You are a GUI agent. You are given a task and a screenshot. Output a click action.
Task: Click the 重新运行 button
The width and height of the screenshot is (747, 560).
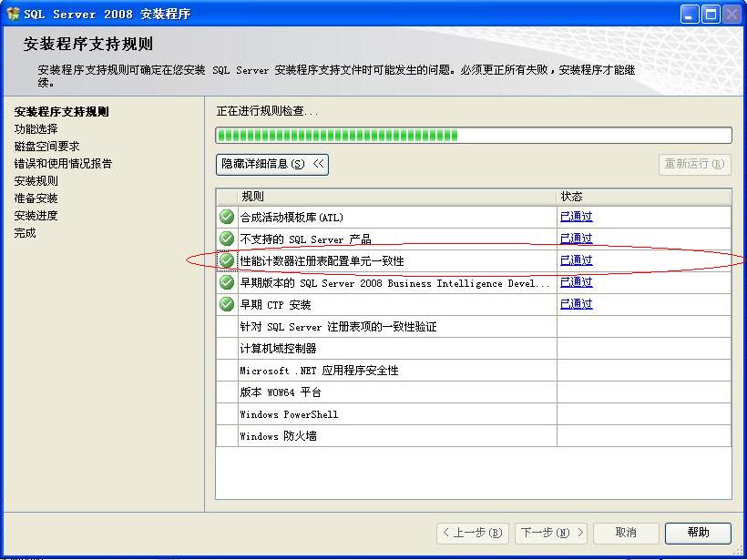pyautogui.click(x=694, y=164)
